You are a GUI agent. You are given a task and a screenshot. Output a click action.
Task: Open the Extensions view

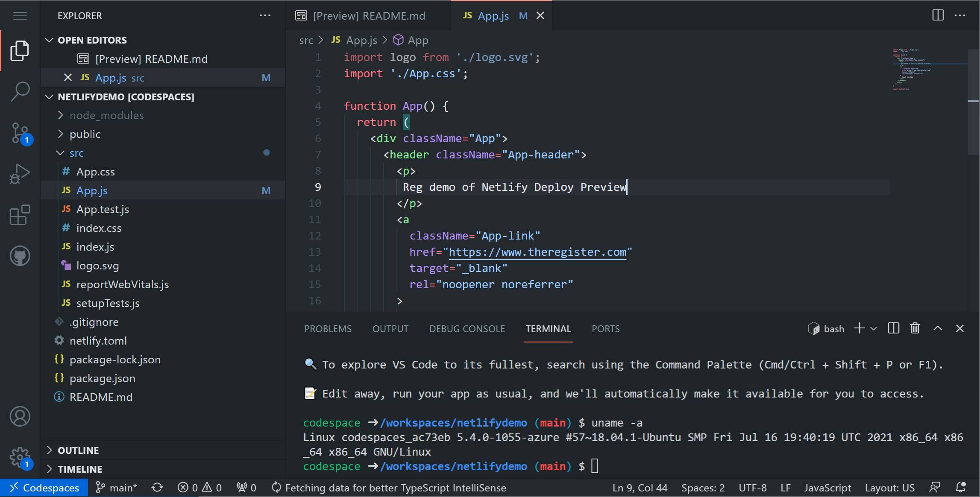coord(19,215)
